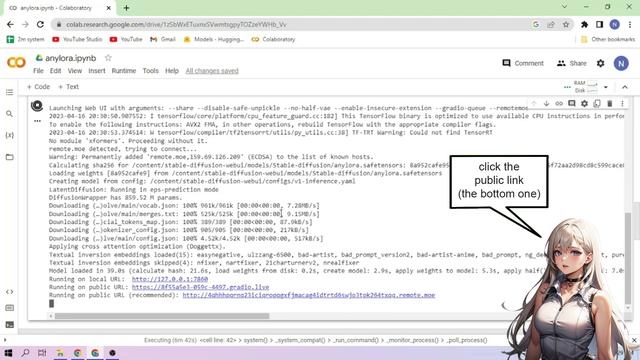Open the Files folder sidebar icon
The height and width of the screenshot is (360, 640).
9,157
